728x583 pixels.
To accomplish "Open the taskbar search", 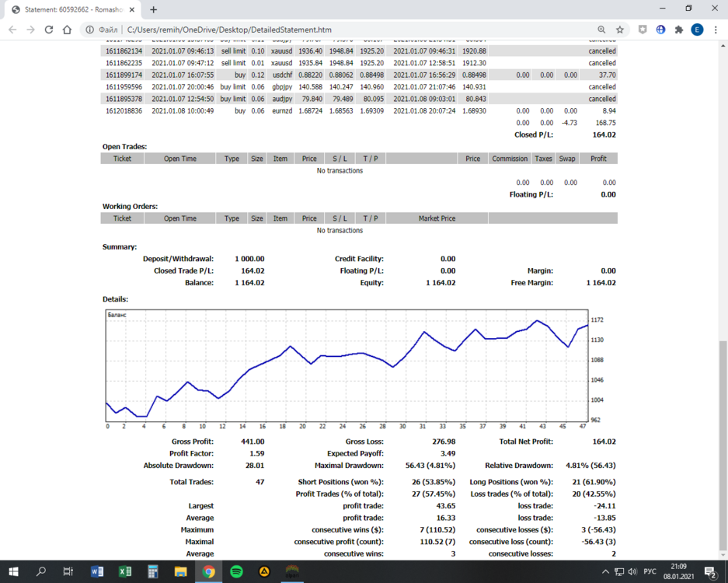I will [x=41, y=571].
